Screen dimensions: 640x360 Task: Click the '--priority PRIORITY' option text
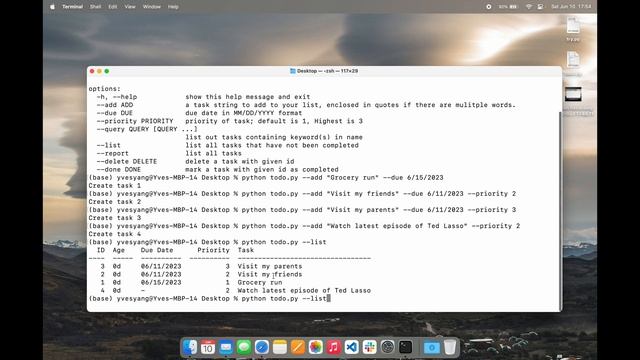(x=135, y=121)
